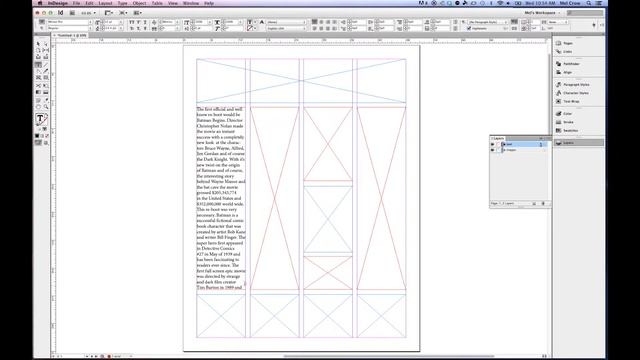The height and width of the screenshot is (360, 640).
Task: Open the Object menu
Action: click(139, 3)
